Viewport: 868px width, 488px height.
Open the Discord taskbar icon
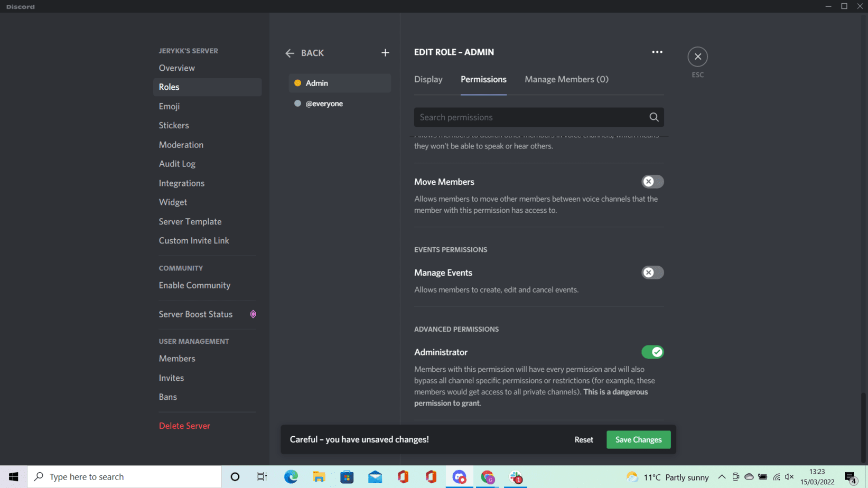[x=459, y=477]
